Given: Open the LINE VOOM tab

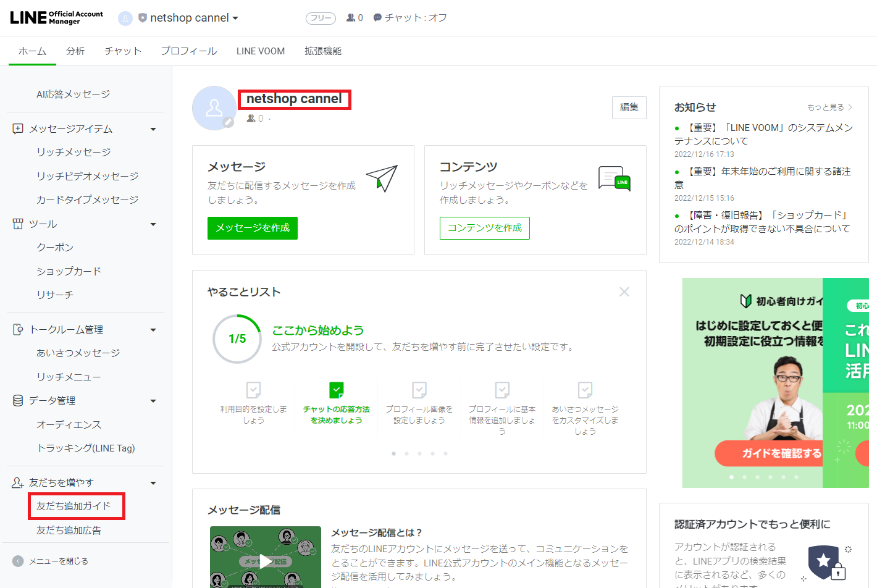Looking at the screenshot, I should [x=261, y=51].
